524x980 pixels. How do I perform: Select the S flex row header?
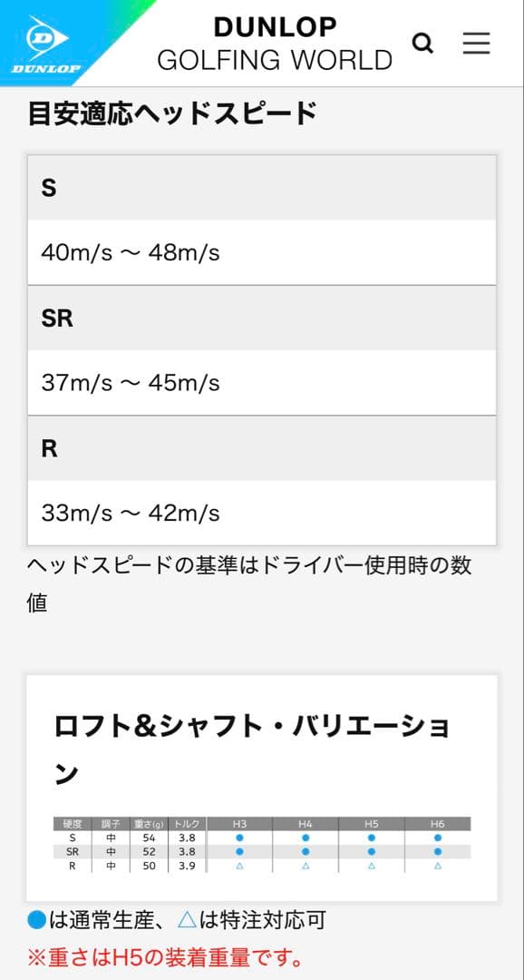tap(71, 838)
